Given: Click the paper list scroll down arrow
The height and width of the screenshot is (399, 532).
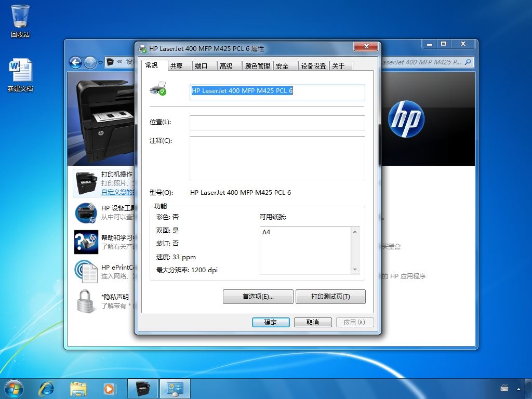Looking at the screenshot, I should 355,270.
